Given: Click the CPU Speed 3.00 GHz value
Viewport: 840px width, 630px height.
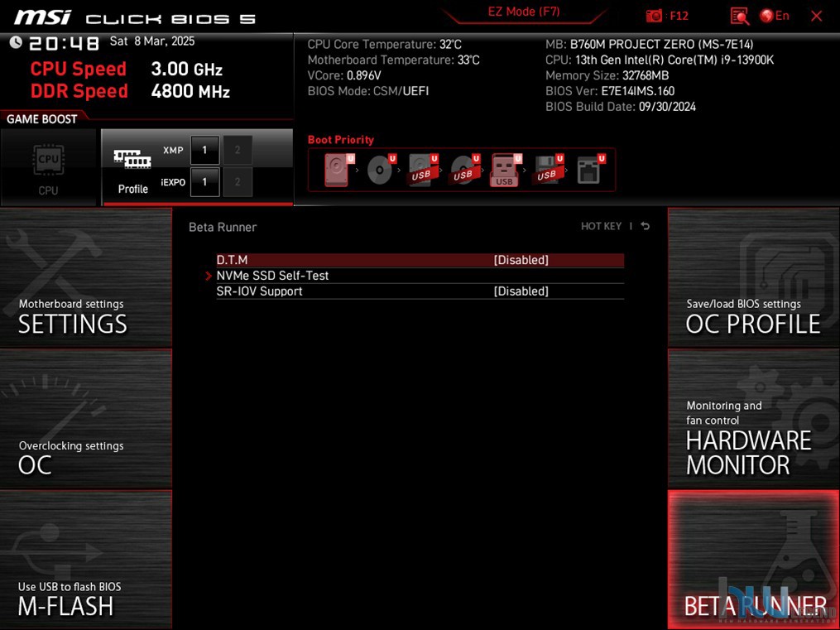Looking at the screenshot, I should point(186,69).
